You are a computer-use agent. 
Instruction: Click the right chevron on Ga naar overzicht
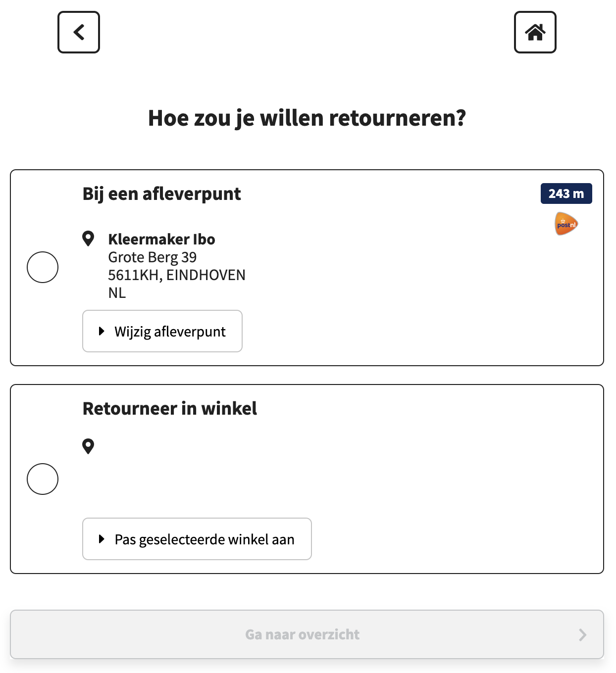[583, 635]
